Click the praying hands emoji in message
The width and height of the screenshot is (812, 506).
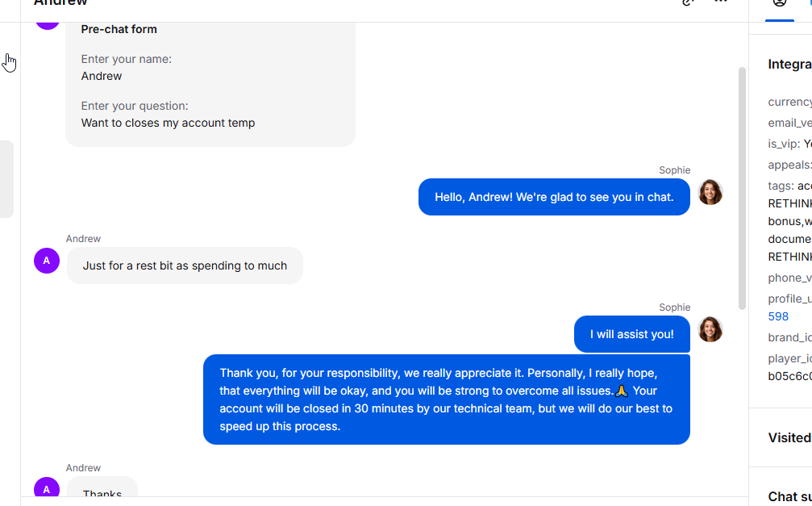(622, 391)
